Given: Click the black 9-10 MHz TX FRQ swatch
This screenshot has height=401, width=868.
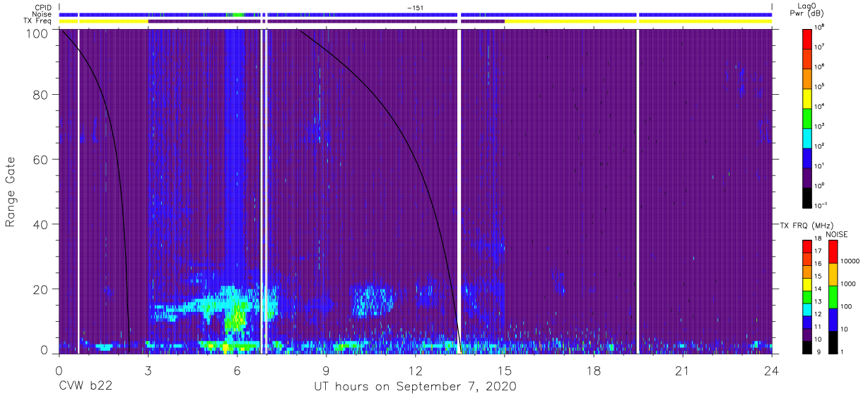Looking at the screenshot, I should pos(808,347).
